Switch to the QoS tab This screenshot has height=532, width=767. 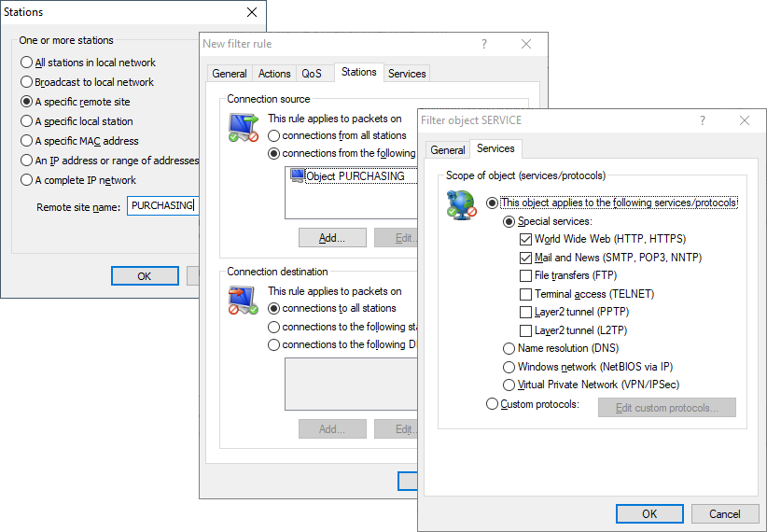(311, 74)
